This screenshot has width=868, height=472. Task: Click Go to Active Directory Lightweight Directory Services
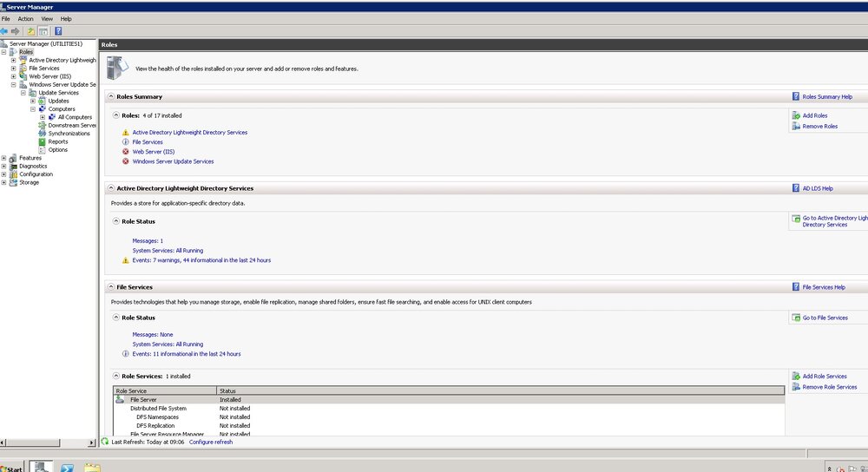pos(833,221)
